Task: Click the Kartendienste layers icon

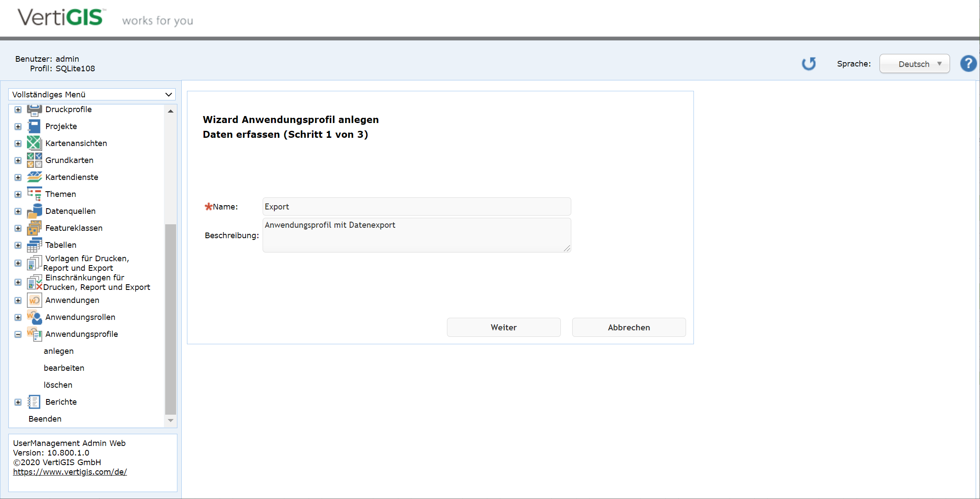Action: point(34,177)
